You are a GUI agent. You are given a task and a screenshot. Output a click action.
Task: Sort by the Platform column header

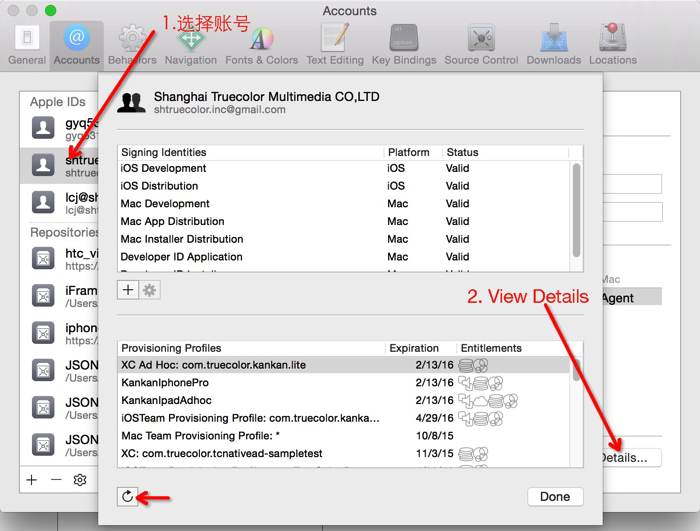413,152
